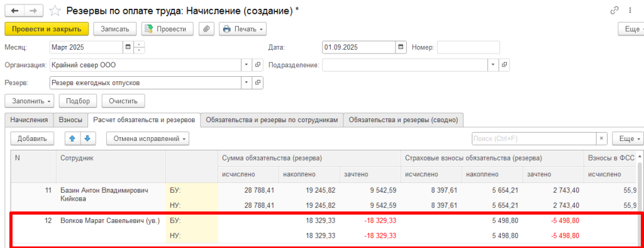This screenshot has height=248, width=644.
Task: Click the Дата field 01.09.2025
Action: click(359, 47)
